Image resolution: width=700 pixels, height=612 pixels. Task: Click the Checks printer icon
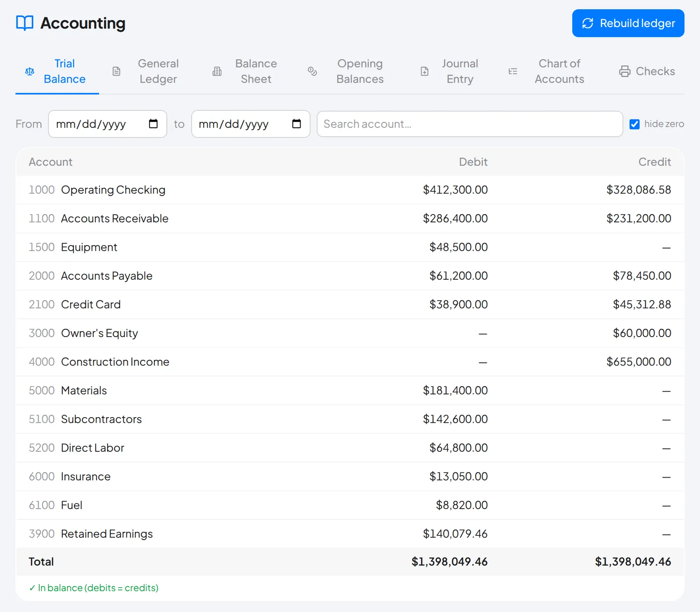(625, 71)
